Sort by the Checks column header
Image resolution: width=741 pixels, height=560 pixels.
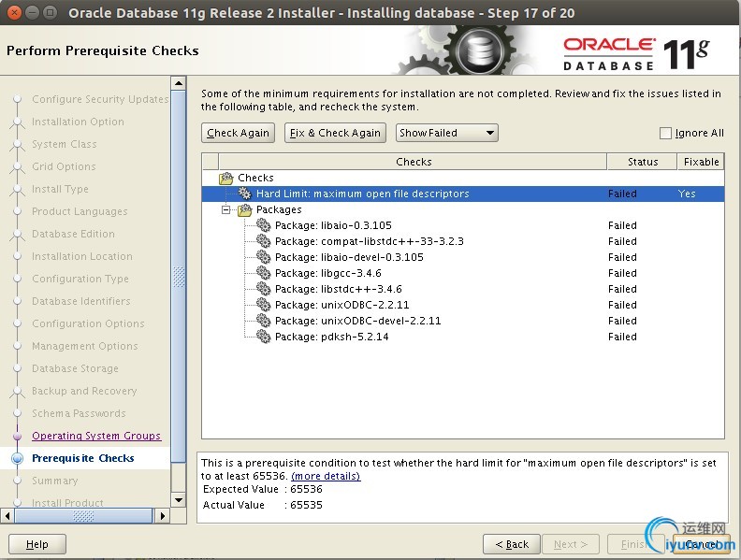pos(413,162)
